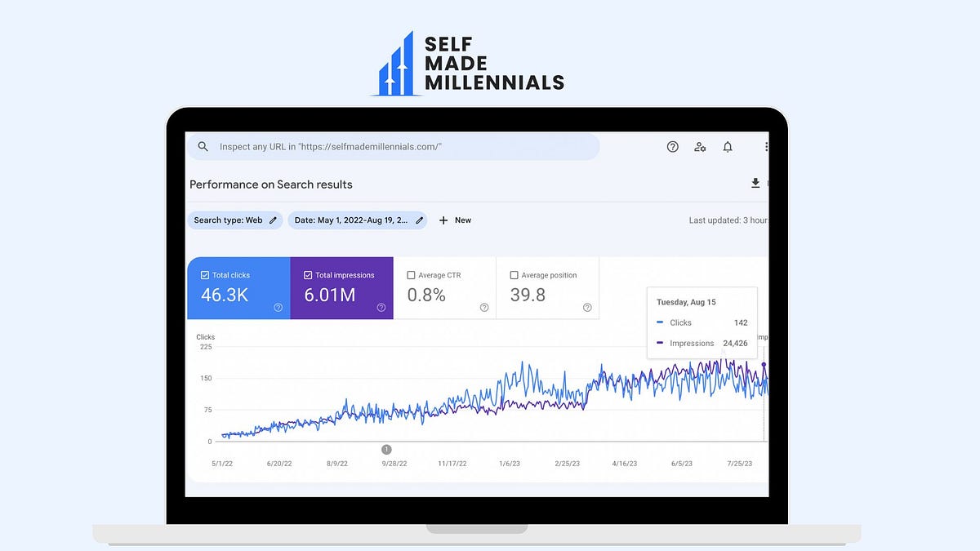Click the Last updated status text

click(x=728, y=220)
